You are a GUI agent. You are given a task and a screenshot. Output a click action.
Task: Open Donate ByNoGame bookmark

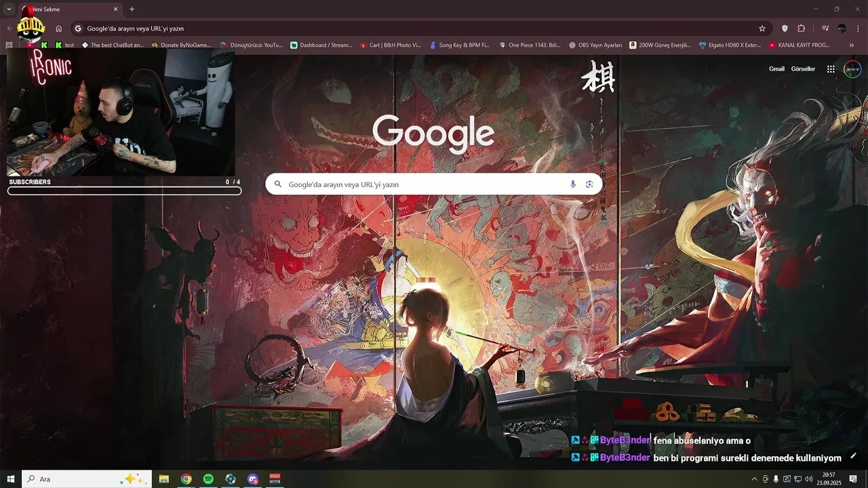[x=181, y=45]
